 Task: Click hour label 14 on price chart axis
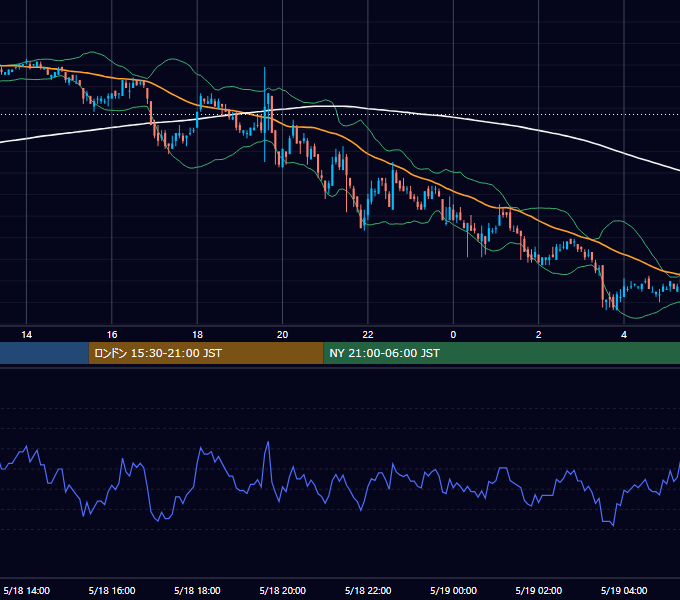pyautogui.click(x=26, y=335)
